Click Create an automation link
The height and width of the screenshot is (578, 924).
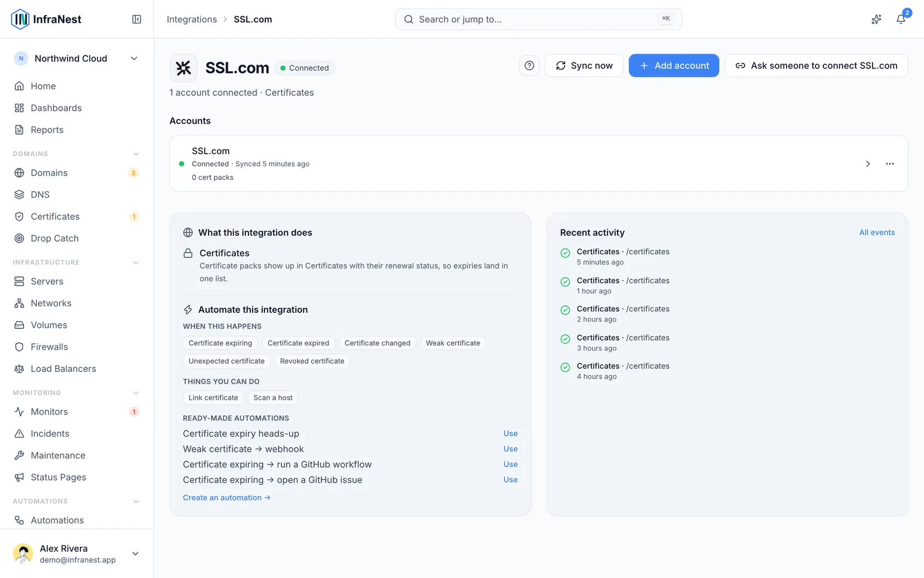[227, 497]
